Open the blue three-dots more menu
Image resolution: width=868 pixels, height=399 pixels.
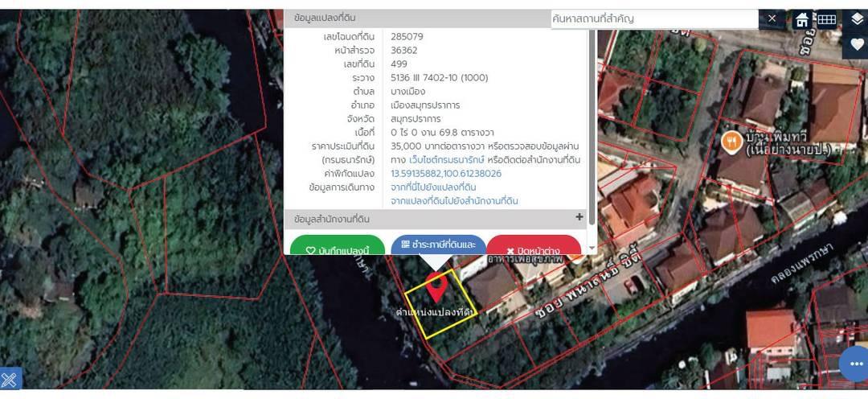(x=854, y=364)
